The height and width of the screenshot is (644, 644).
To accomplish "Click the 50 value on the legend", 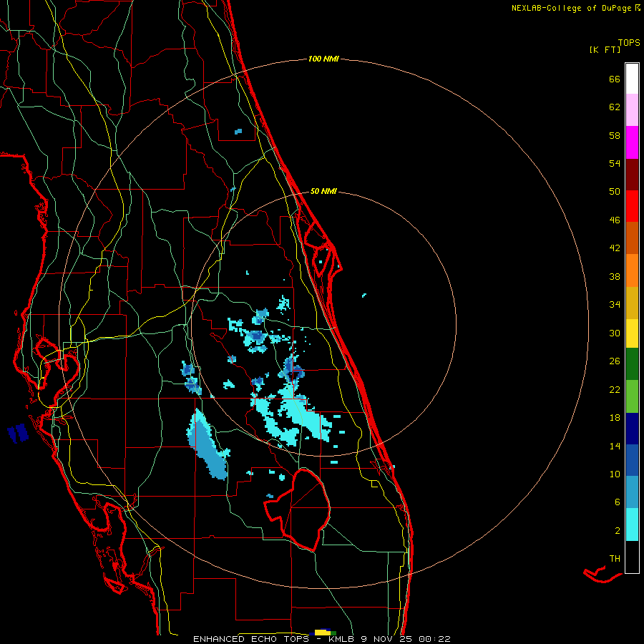I will coord(615,191).
